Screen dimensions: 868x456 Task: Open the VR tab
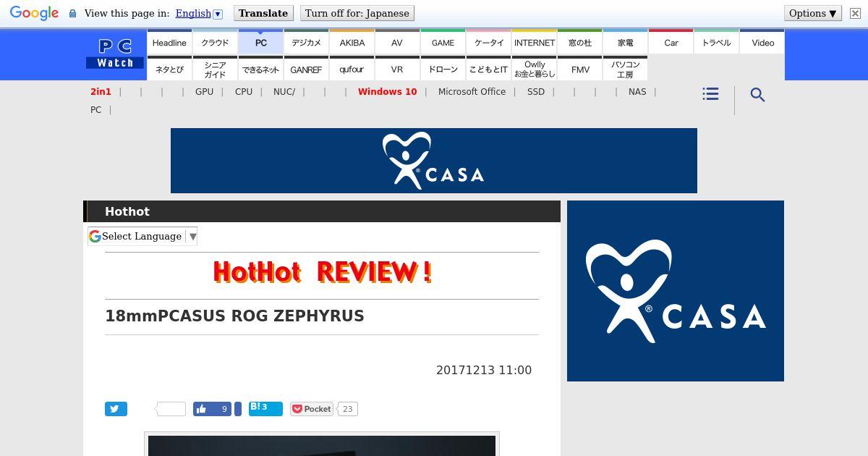pos(397,69)
